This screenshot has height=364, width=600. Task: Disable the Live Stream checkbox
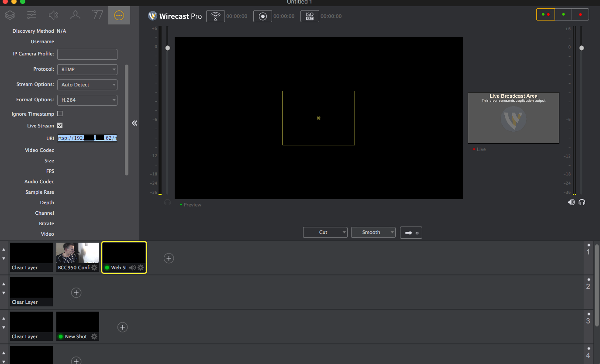click(x=60, y=125)
